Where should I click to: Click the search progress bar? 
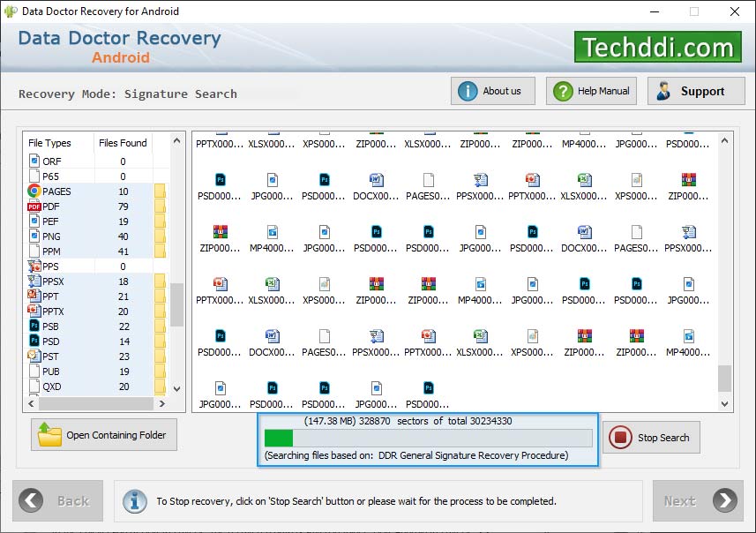(x=428, y=438)
